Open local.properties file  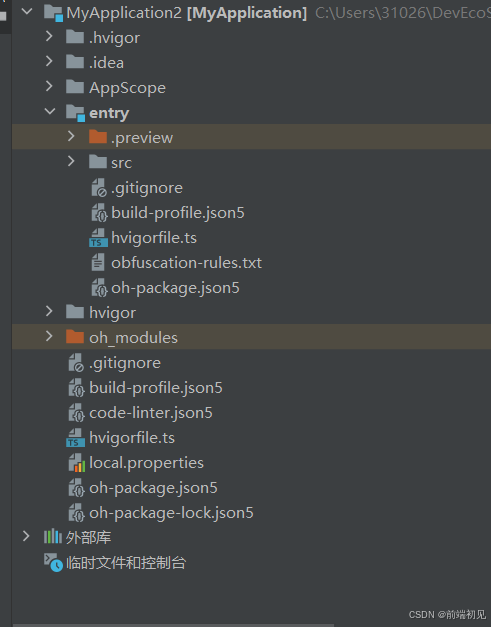(x=146, y=463)
